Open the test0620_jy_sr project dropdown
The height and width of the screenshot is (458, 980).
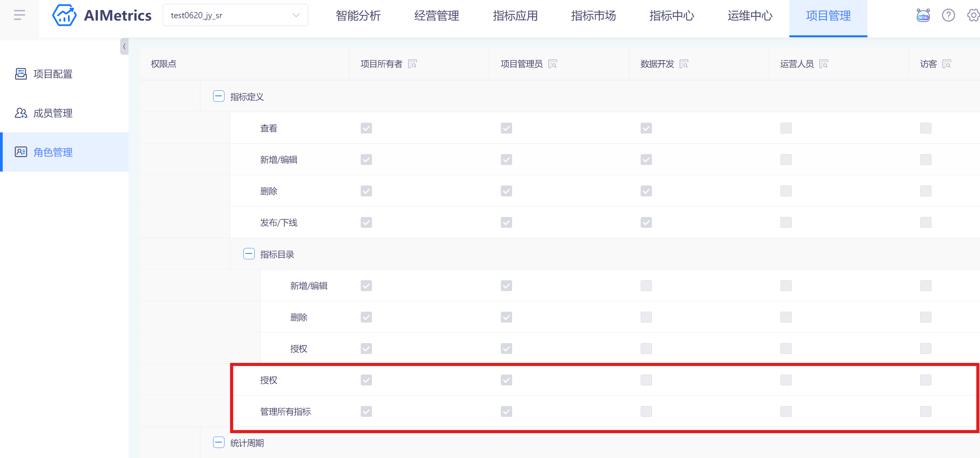[235, 16]
